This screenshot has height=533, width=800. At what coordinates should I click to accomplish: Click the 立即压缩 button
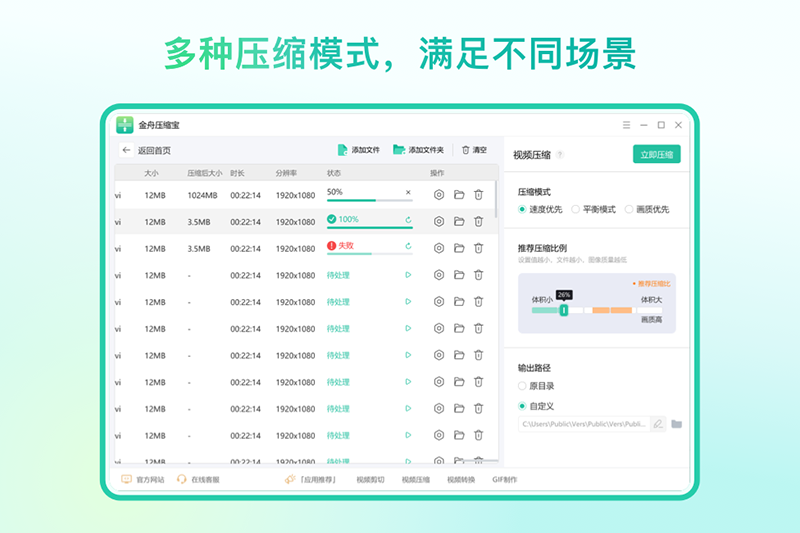point(657,154)
